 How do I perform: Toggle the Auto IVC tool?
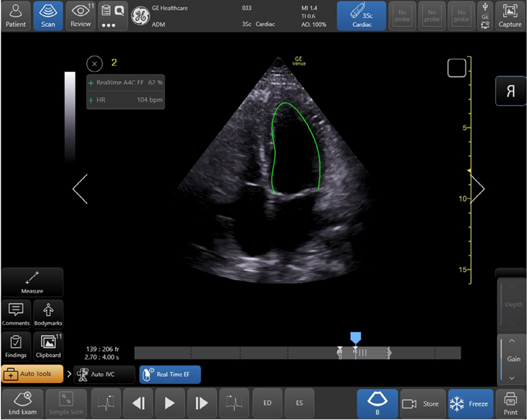pyautogui.click(x=104, y=374)
